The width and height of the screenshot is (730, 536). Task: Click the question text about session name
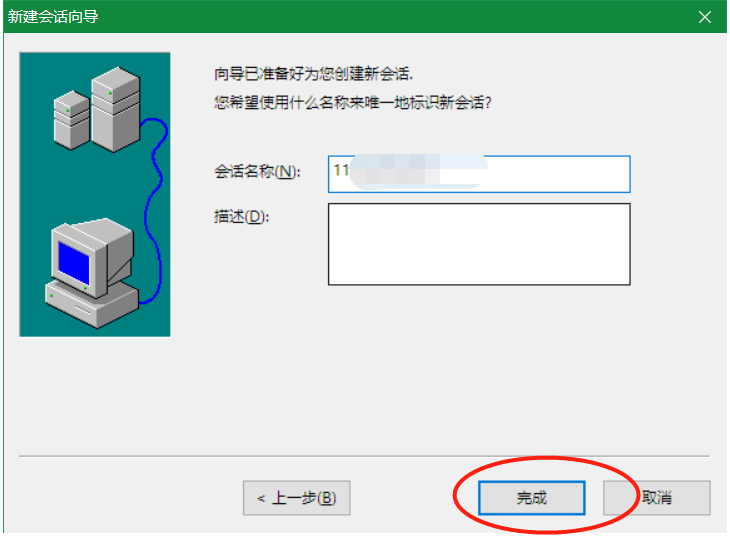tap(352, 102)
